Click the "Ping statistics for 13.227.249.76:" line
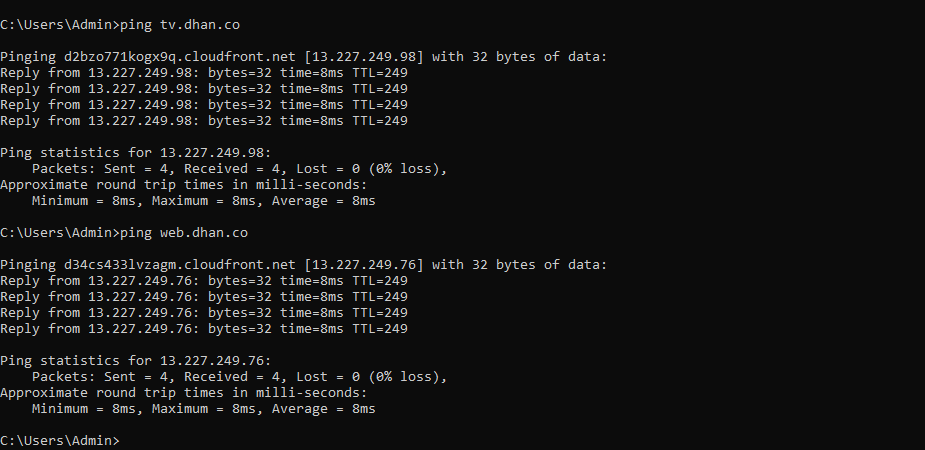The image size is (925, 450). pos(135,360)
